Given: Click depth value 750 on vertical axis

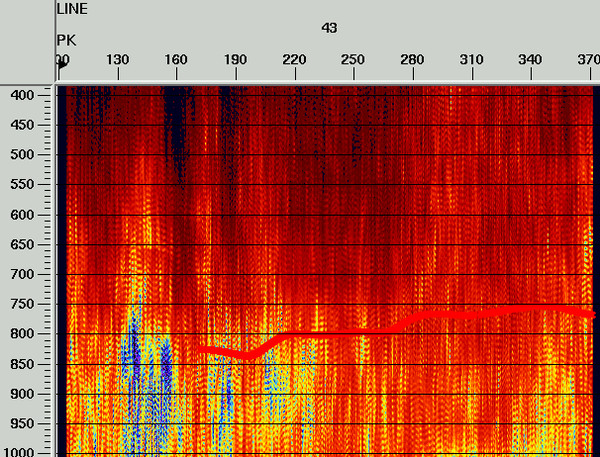Looking at the screenshot, I should click(22, 304).
